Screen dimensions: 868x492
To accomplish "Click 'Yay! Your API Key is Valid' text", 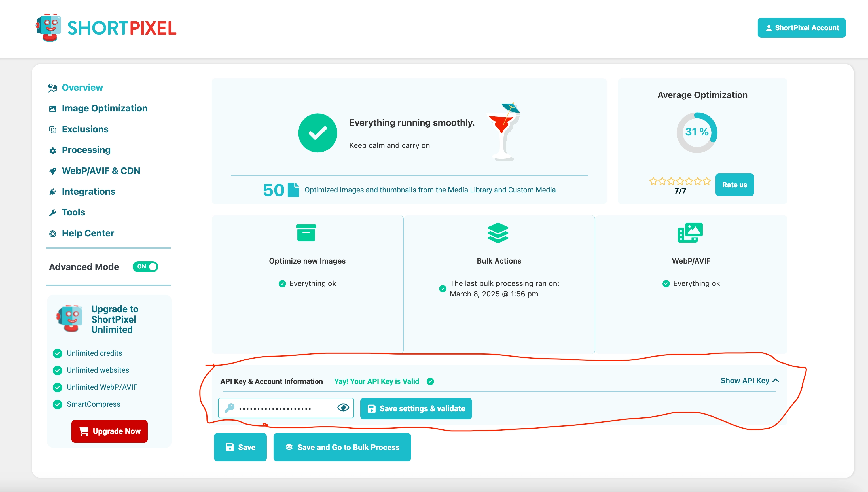I will click(x=376, y=381).
